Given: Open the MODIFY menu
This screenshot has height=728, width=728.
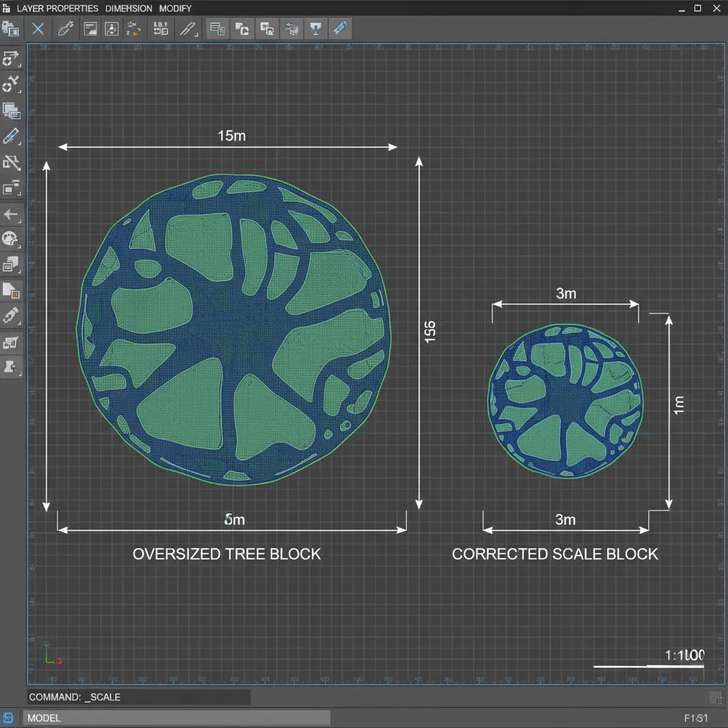Looking at the screenshot, I should click(176, 9).
